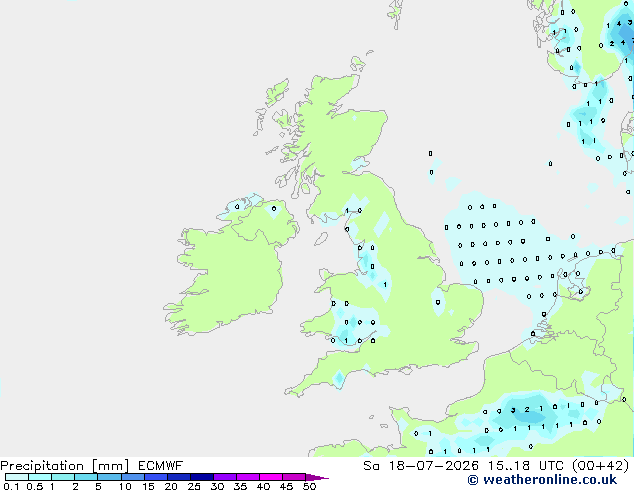Select the 45 to 50 mm legend swatch
Viewport: 634px width, 490px height.
(294, 477)
